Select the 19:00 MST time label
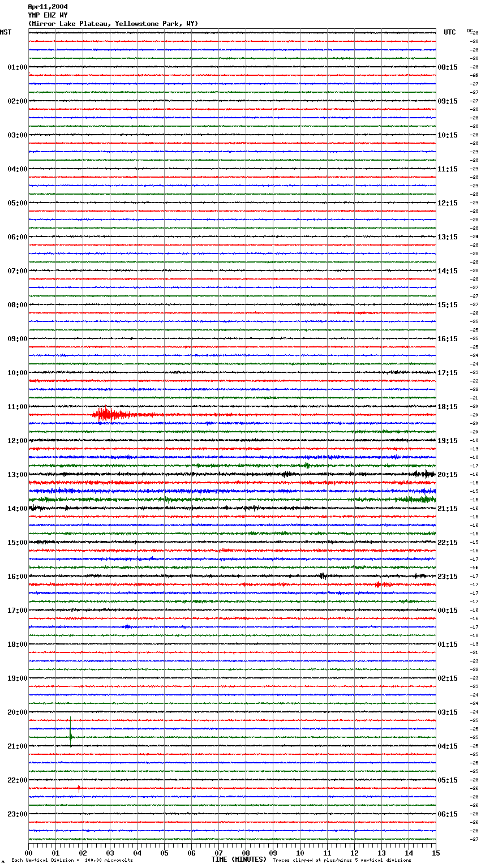This screenshot has height=868, width=481. (x=18, y=678)
